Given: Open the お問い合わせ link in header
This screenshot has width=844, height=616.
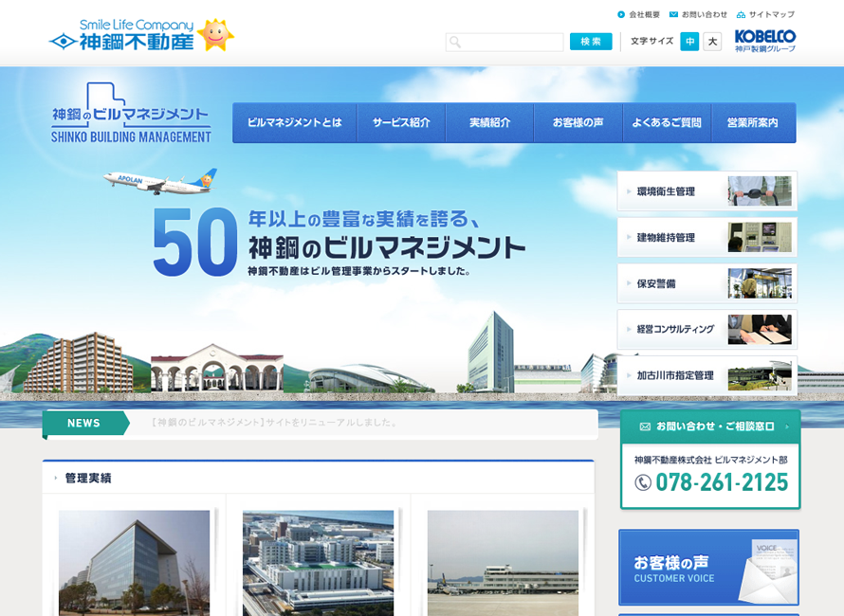Looking at the screenshot, I should click(704, 14).
